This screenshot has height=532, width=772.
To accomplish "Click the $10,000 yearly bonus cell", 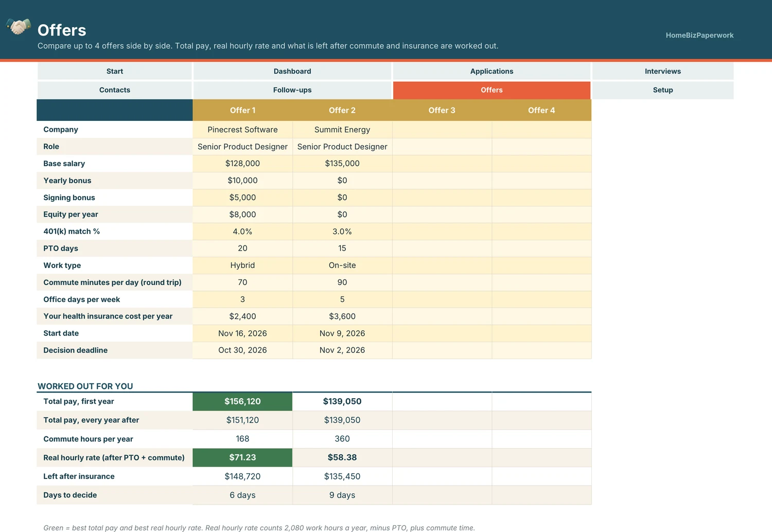I will click(x=242, y=181).
